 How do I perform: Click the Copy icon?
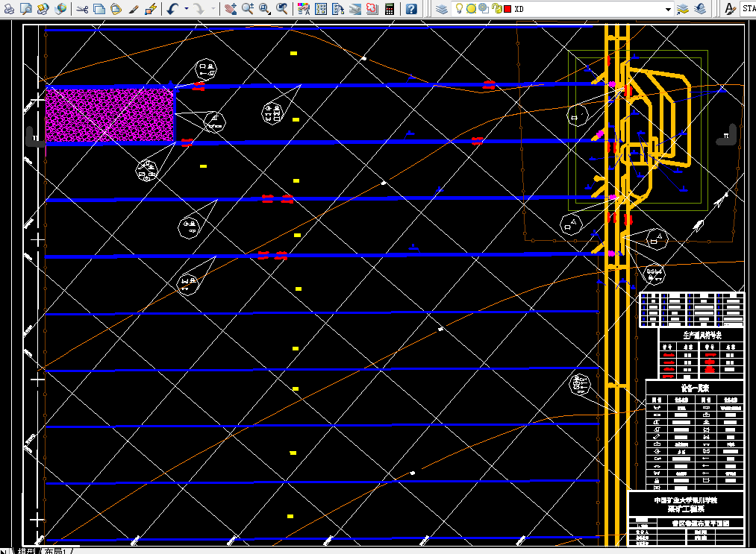(99, 8)
